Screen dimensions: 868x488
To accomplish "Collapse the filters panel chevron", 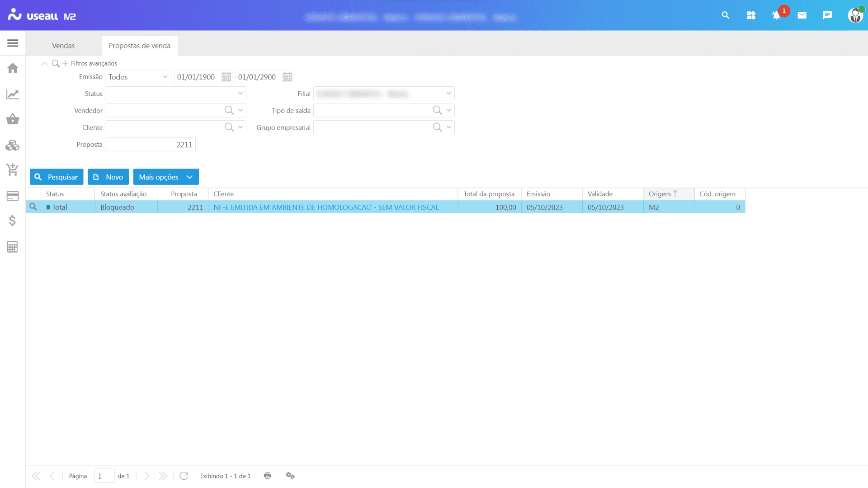I will (44, 64).
